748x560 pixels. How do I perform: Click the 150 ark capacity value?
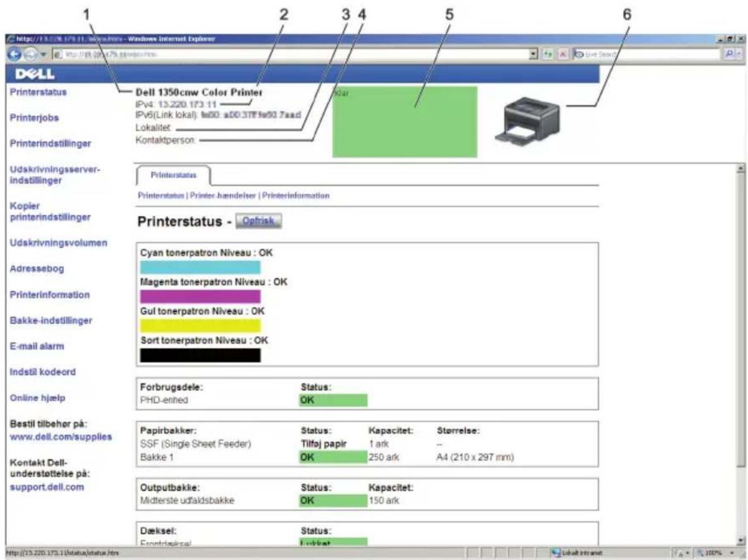click(x=384, y=501)
